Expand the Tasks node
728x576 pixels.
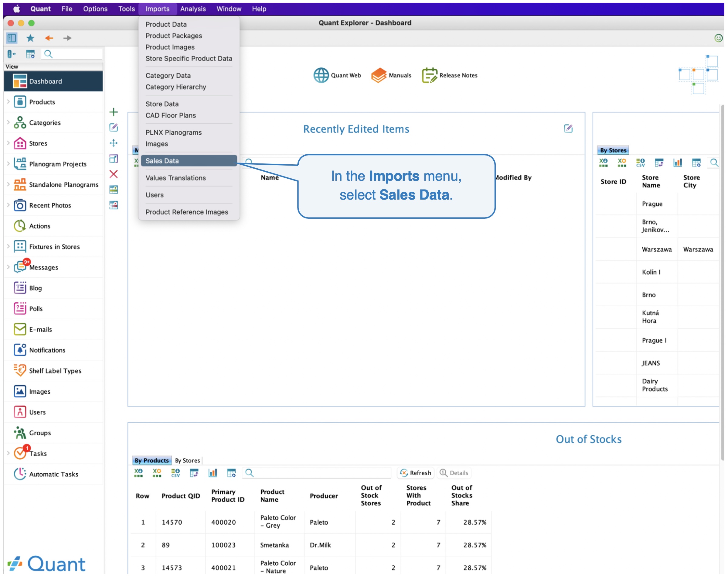(x=8, y=453)
